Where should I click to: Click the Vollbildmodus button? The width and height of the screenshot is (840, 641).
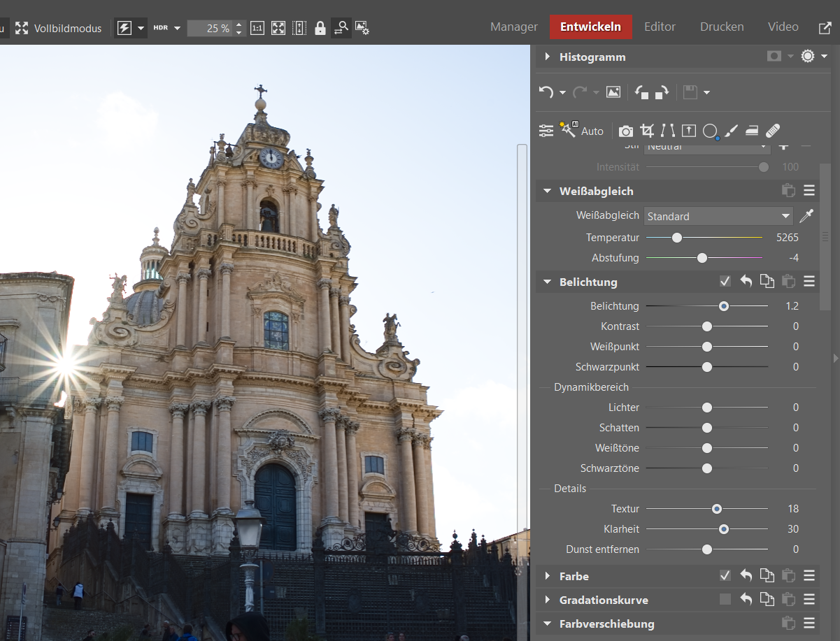pyautogui.click(x=59, y=28)
